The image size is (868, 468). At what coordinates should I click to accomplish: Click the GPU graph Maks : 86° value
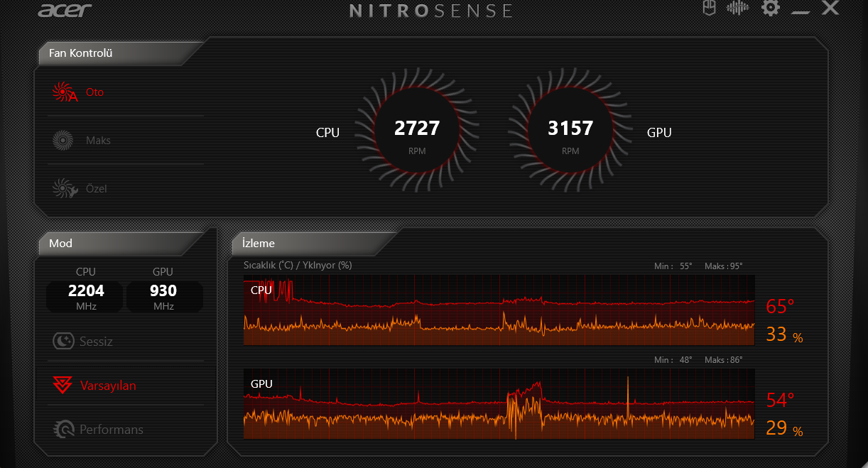tap(723, 360)
